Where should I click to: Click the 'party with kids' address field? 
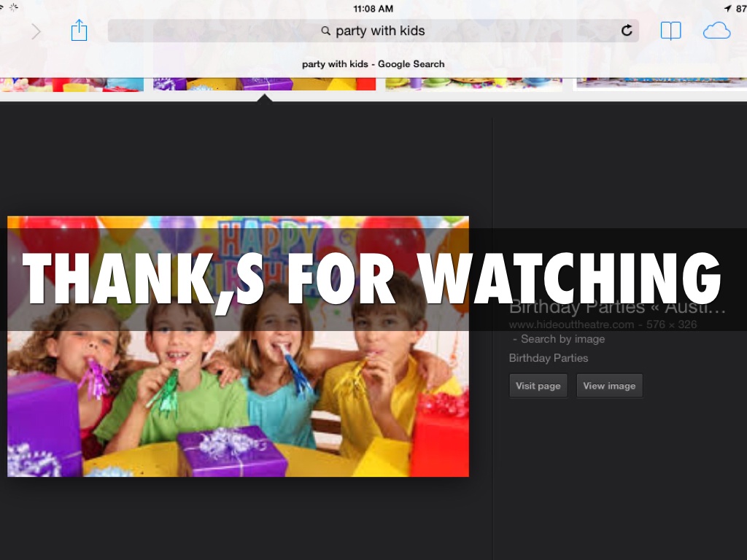click(379, 31)
